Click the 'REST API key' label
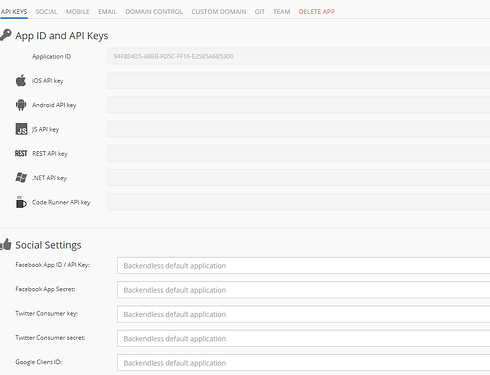Image resolution: width=490 pixels, height=375 pixels. pos(50,154)
